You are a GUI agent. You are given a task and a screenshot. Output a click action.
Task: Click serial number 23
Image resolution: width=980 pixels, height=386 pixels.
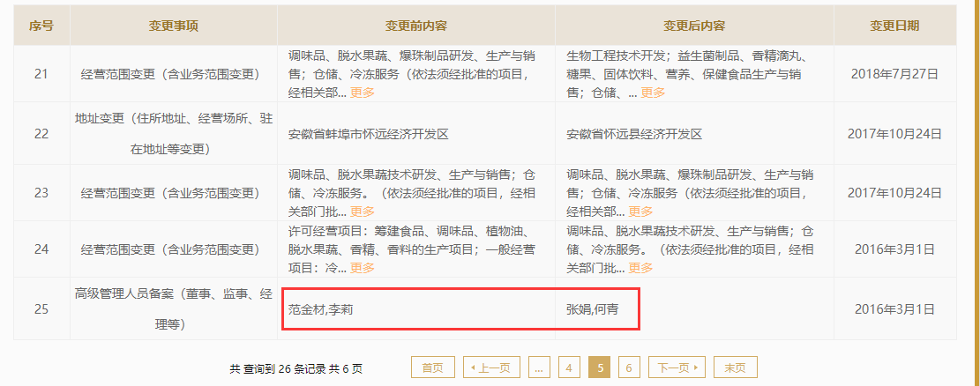pyautogui.click(x=41, y=193)
